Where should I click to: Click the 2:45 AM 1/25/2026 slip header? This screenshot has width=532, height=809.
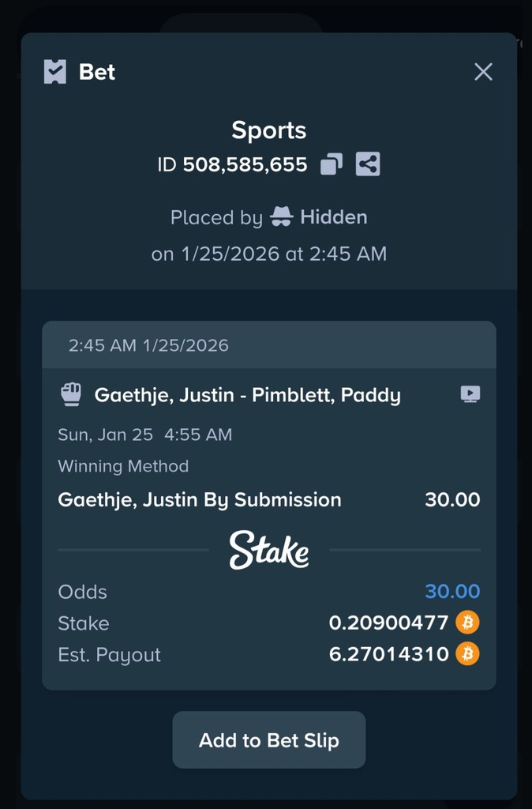[148, 345]
